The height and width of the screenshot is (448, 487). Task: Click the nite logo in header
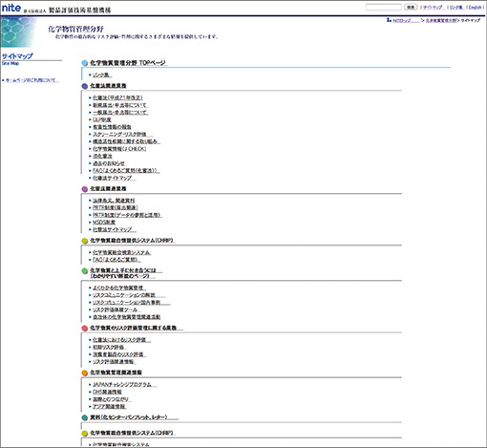(x=11, y=8)
